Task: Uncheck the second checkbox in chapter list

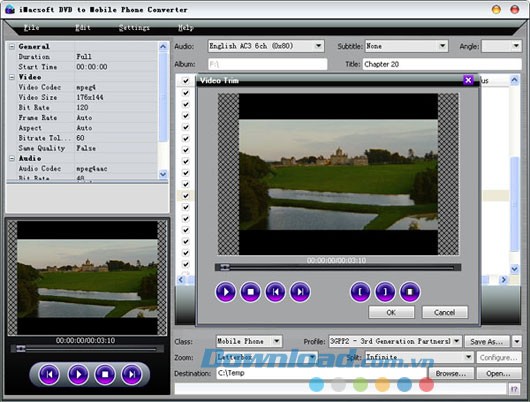Action: (x=186, y=93)
